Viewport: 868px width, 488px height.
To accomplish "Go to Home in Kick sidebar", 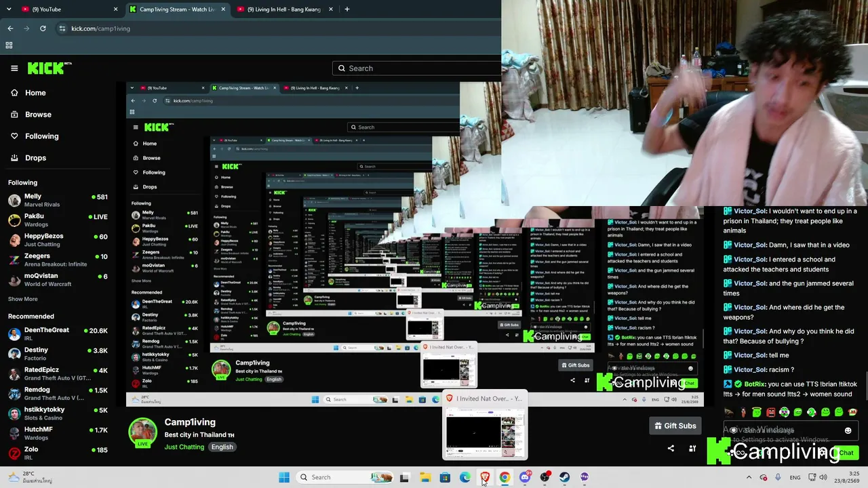I will 28,93.
